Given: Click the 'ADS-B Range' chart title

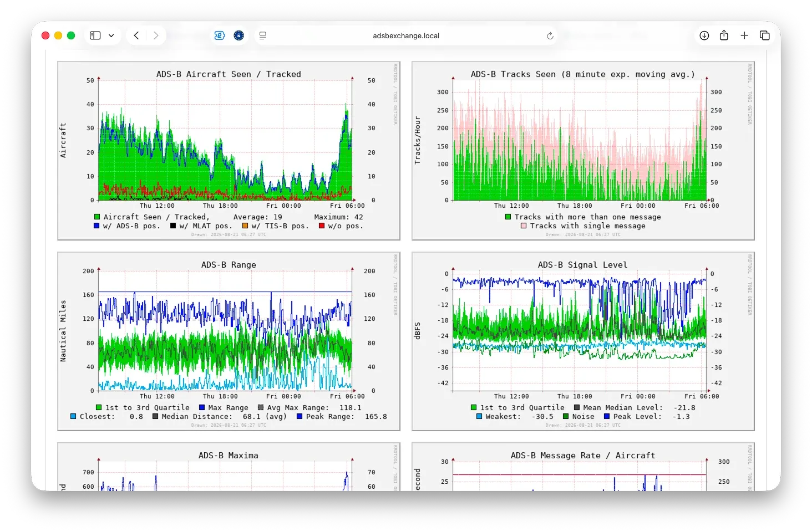Looking at the screenshot, I should (x=229, y=265).
